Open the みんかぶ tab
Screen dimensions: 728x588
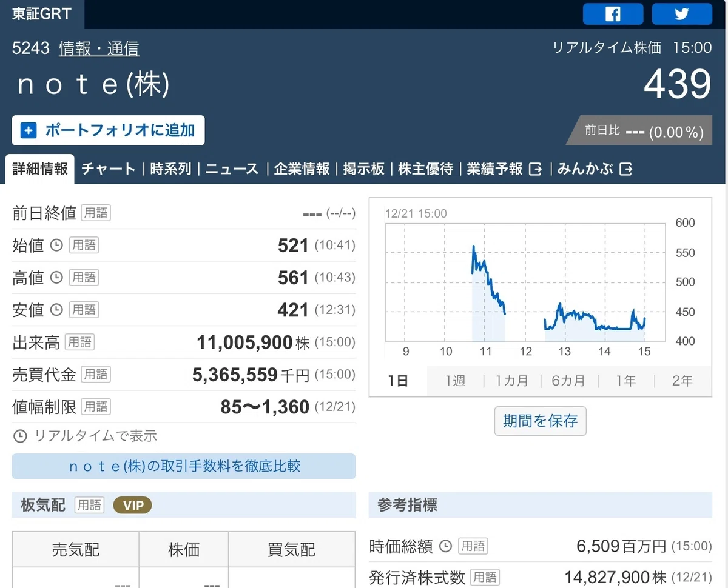tap(585, 169)
